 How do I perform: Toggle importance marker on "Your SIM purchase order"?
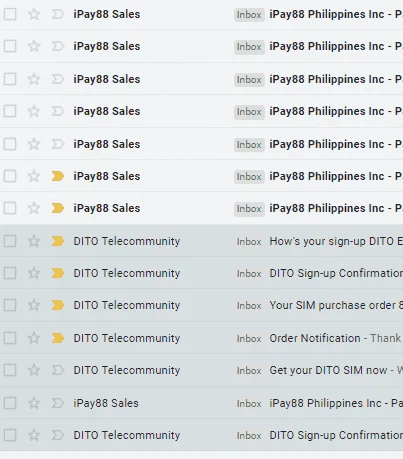point(58,305)
